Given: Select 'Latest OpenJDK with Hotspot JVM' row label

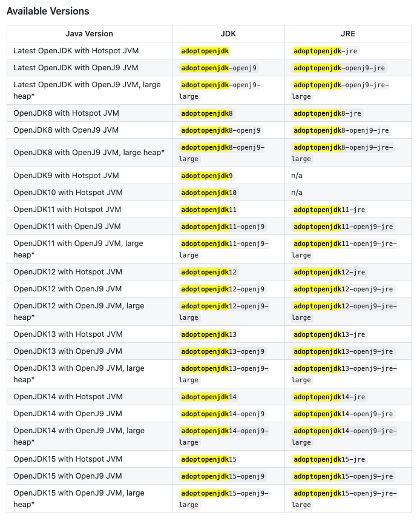Looking at the screenshot, I should (76, 51).
